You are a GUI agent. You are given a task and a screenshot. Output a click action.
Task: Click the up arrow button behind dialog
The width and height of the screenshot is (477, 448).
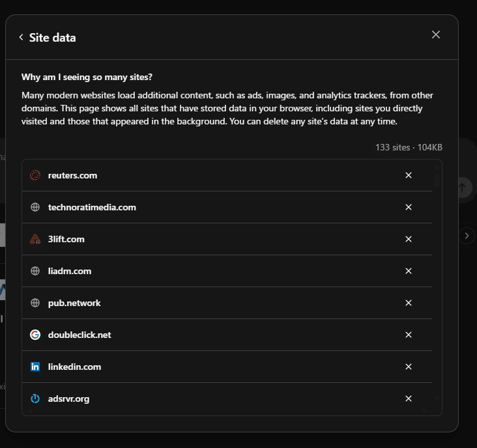[x=463, y=188]
